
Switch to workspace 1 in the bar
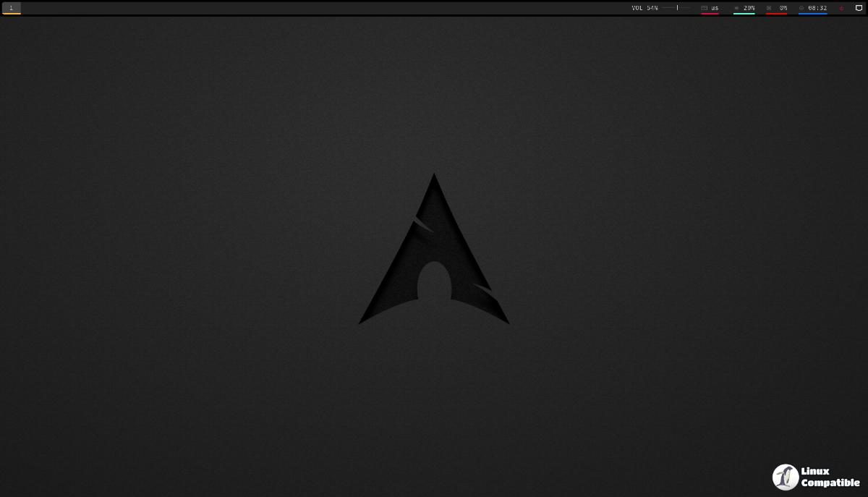click(x=11, y=8)
